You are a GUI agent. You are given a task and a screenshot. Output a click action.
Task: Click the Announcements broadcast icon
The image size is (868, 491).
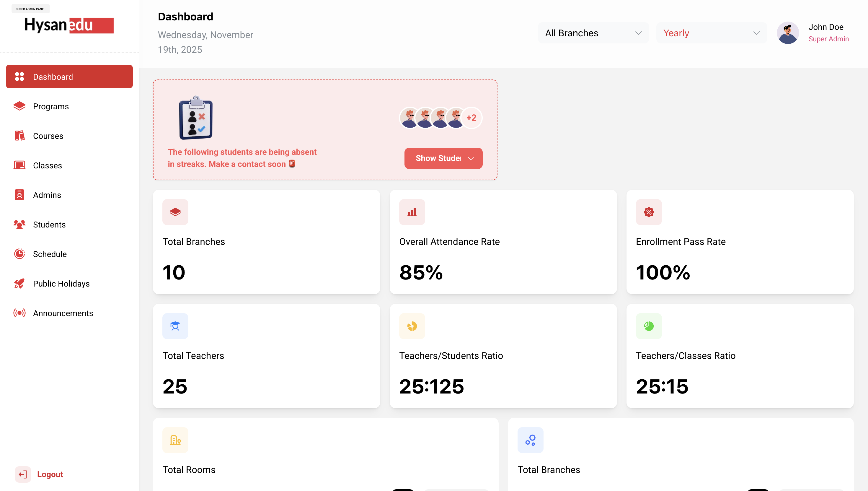point(19,313)
